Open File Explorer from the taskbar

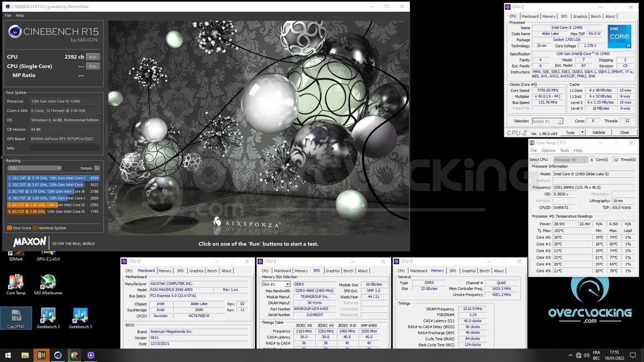[x=25, y=355]
